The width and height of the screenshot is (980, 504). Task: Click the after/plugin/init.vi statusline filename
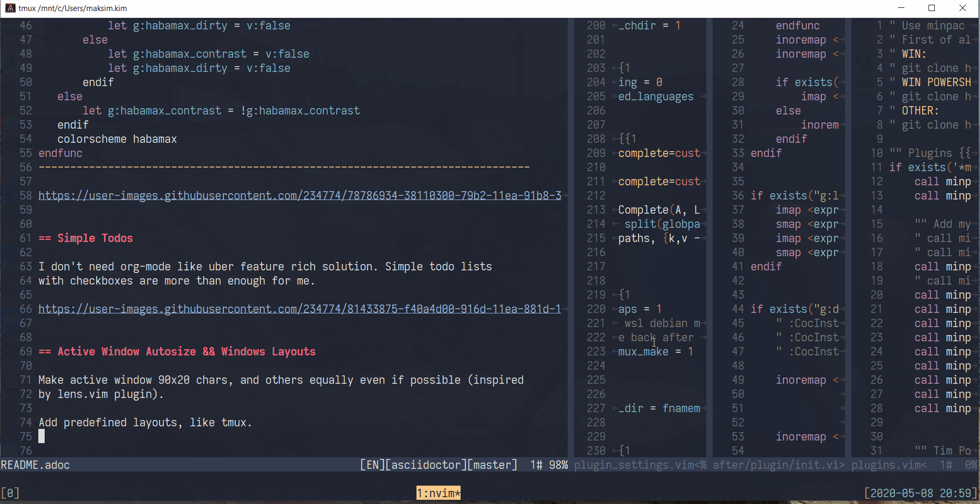click(776, 465)
